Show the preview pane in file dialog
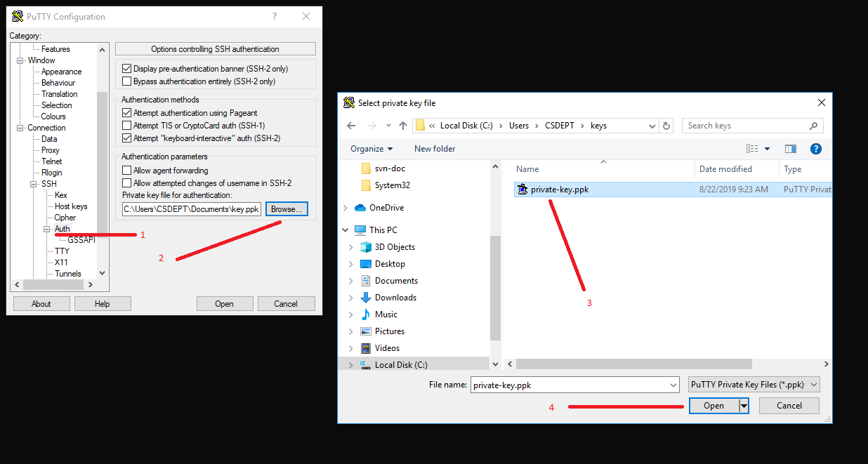This screenshot has width=868, height=464. point(791,149)
